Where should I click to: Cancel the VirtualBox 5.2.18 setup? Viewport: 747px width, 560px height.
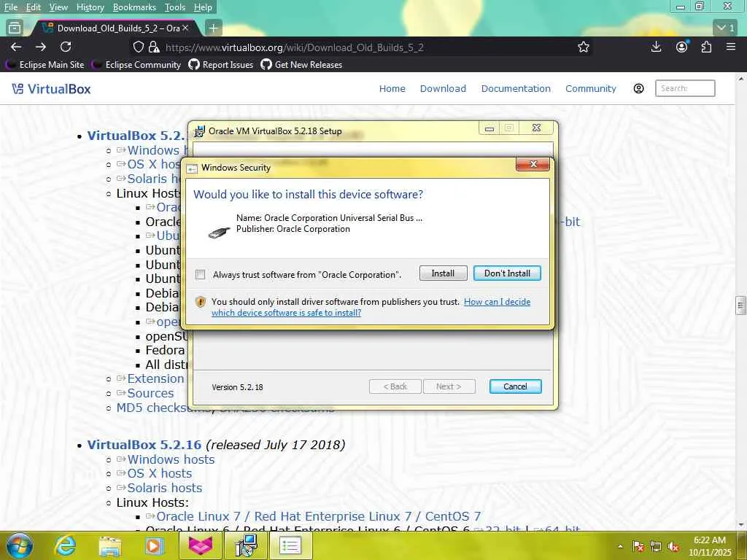(515, 386)
